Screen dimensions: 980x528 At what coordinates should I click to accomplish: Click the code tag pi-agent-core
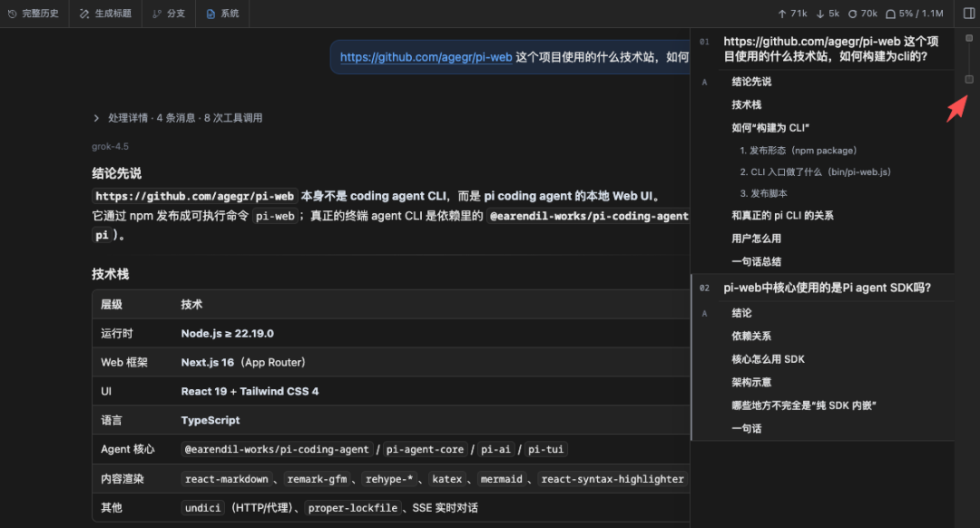pos(425,449)
